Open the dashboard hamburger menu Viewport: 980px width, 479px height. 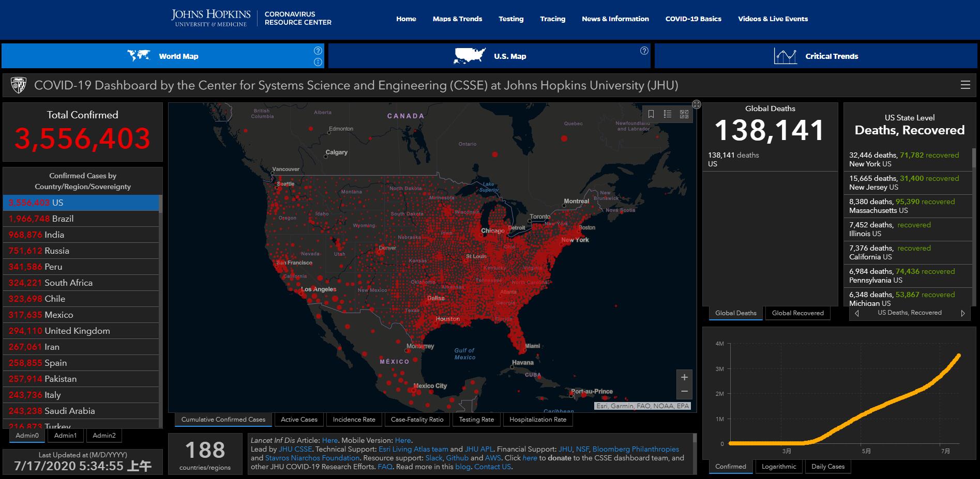point(965,85)
